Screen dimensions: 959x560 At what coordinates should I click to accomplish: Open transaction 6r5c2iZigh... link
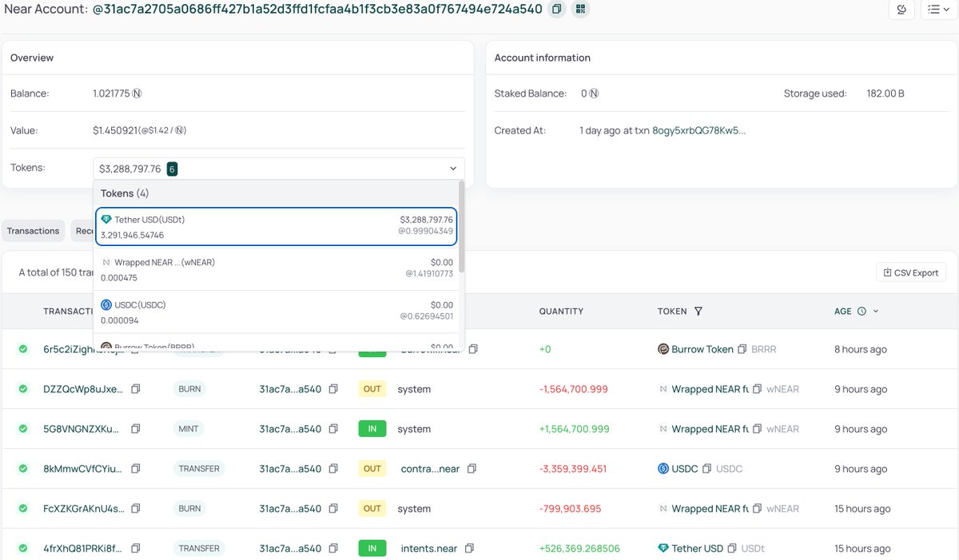[83, 349]
